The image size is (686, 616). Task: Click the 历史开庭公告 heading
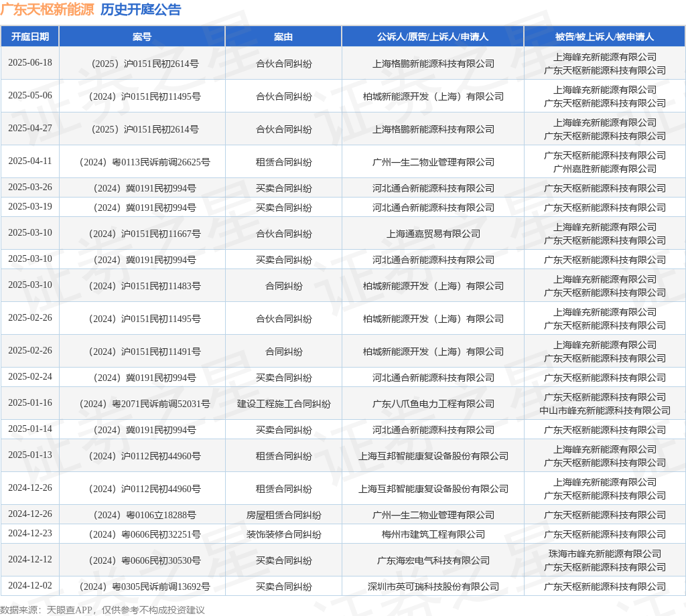(141, 9)
